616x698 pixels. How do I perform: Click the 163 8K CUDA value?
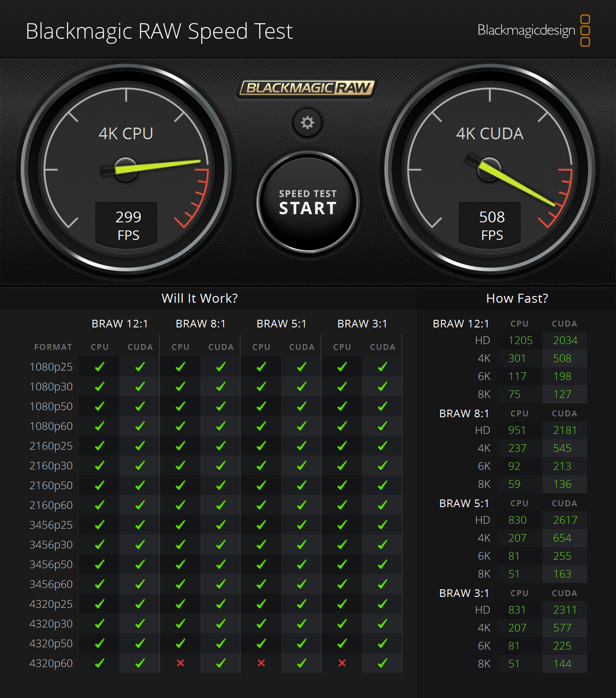tap(562, 574)
